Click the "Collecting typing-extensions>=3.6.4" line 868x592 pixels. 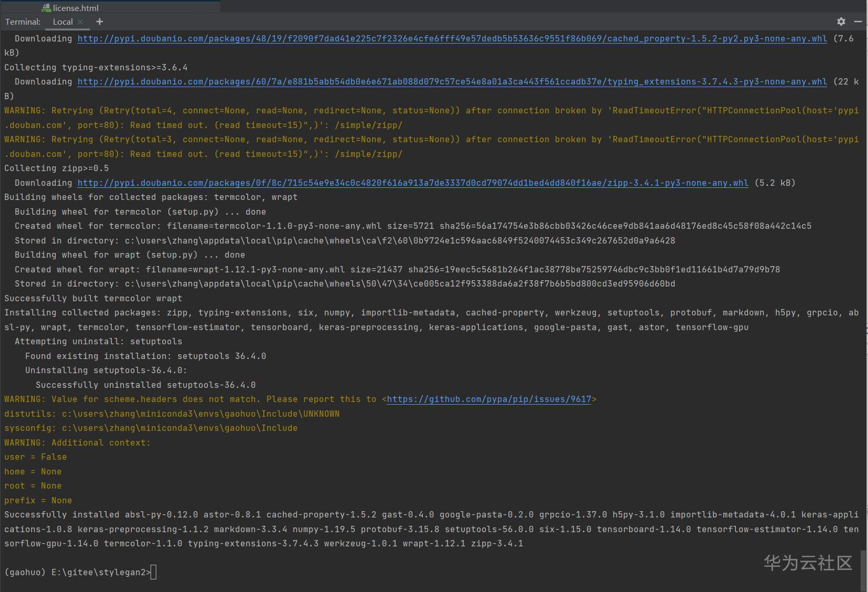pyautogui.click(x=96, y=68)
